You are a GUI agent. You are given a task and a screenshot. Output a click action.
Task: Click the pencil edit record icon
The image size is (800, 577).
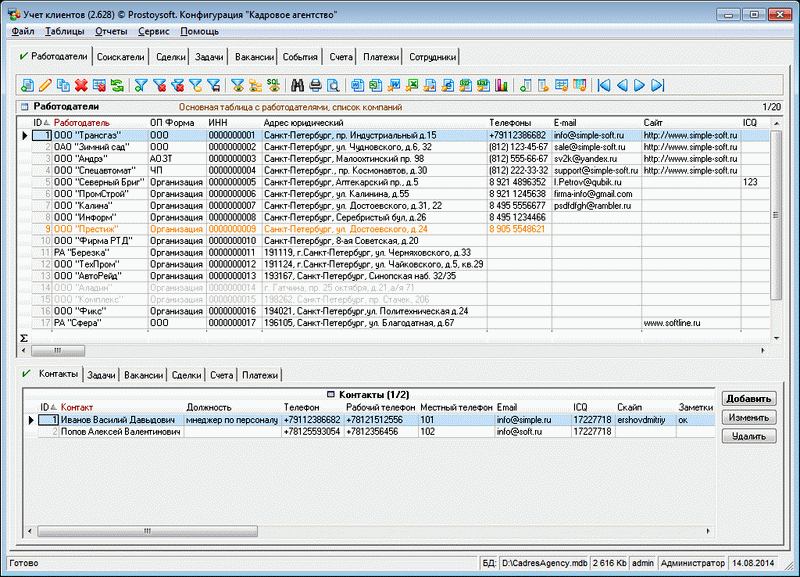45,86
